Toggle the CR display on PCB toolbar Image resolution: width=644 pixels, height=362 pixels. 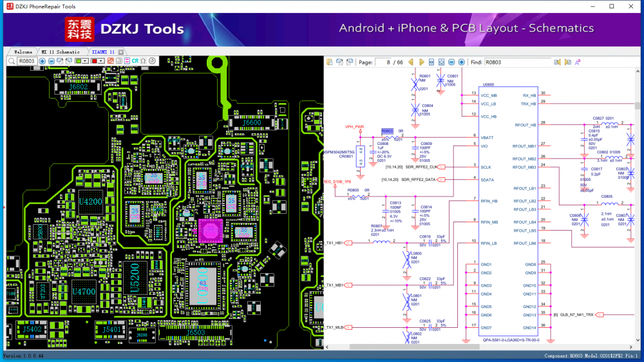[x=135, y=61]
